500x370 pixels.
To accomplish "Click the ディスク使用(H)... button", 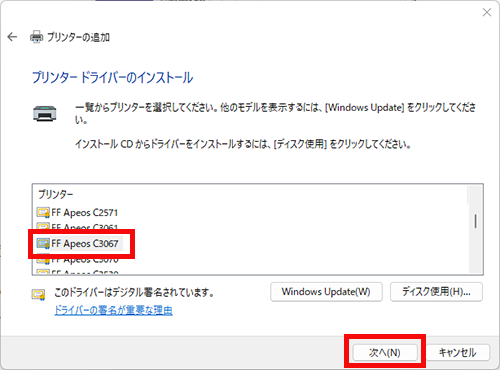I will [x=436, y=292].
